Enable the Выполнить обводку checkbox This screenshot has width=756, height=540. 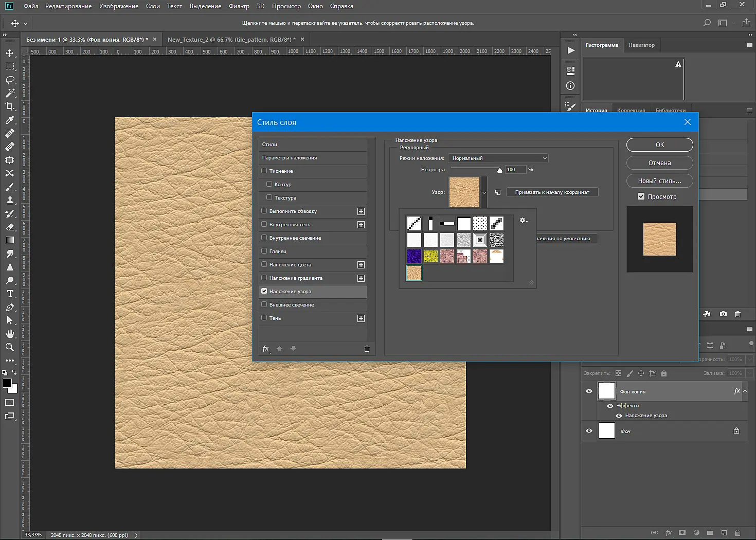click(264, 211)
